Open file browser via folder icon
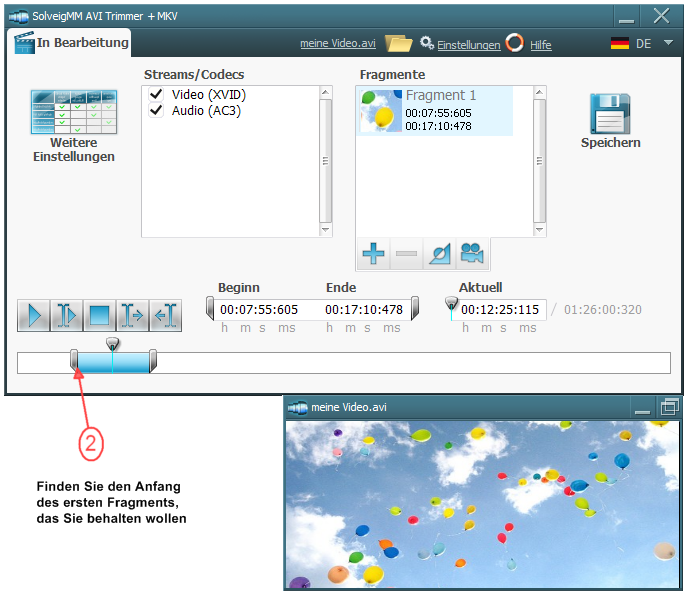The image size is (688, 595). tap(398, 43)
